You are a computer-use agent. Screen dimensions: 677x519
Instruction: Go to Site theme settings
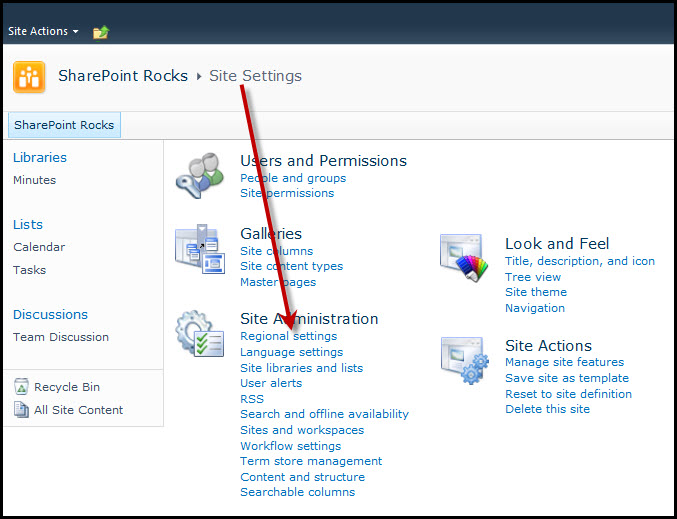tap(535, 292)
